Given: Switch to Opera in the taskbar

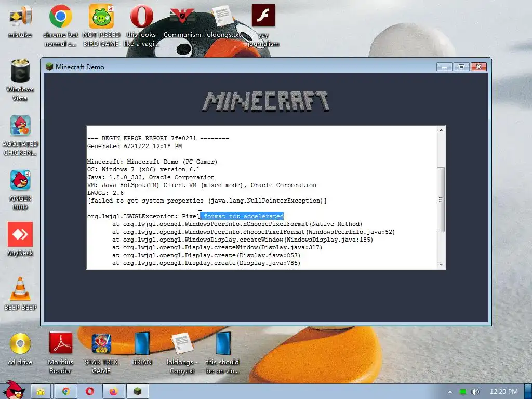Looking at the screenshot, I should pyautogui.click(x=89, y=392).
